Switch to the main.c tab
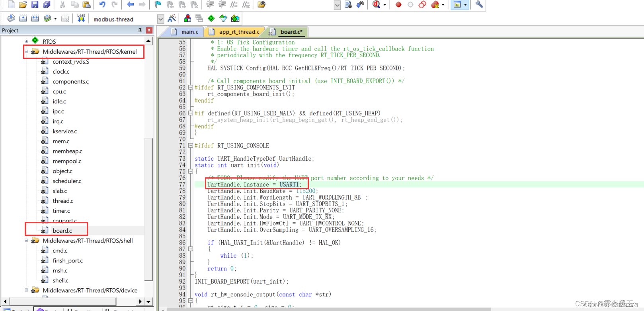The height and width of the screenshot is (311, 644). coord(185,32)
